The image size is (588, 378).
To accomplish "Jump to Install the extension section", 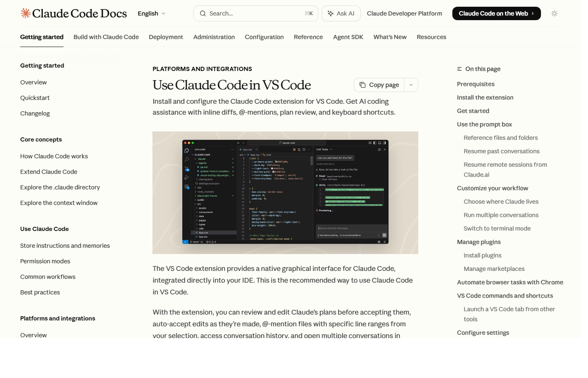I will pos(485,97).
